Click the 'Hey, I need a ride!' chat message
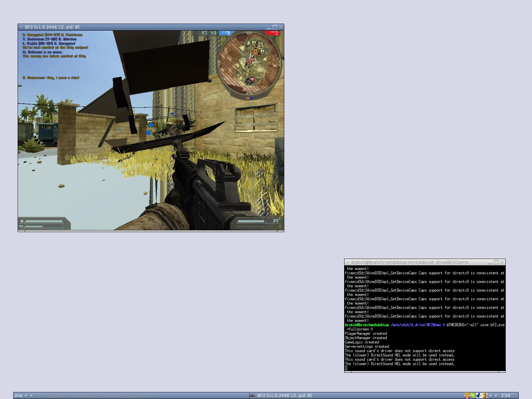 [51, 78]
